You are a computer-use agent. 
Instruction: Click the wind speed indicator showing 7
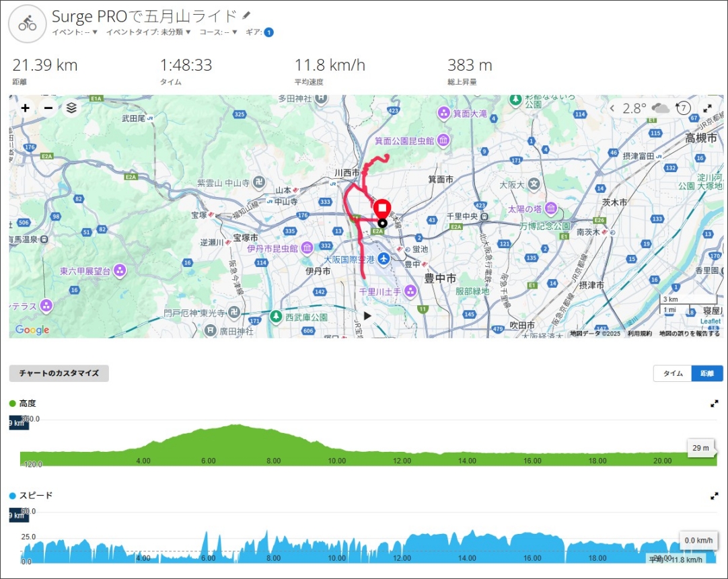tap(683, 108)
